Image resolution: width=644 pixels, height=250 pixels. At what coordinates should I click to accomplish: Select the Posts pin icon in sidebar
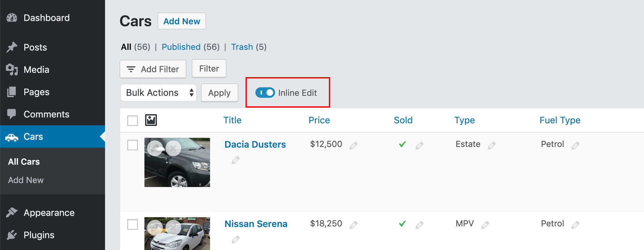click(x=12, y=47)
